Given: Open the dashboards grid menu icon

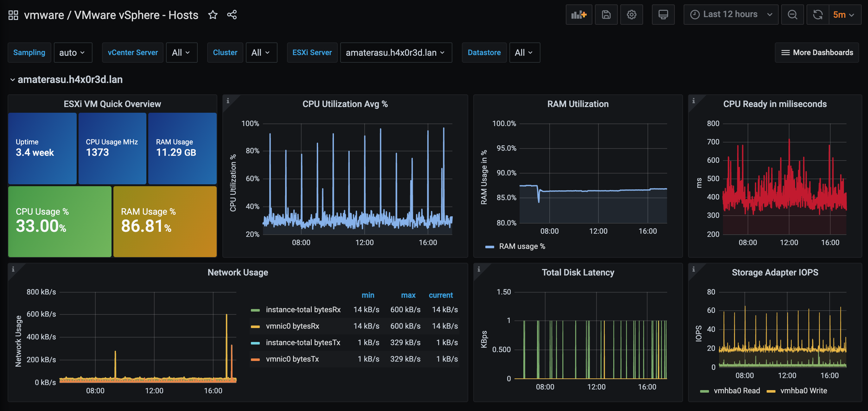Looking at the screenshot, I should [13, 15].
